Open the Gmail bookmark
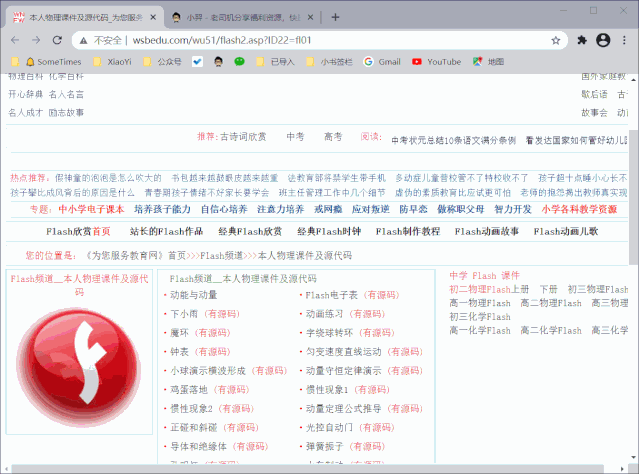Viewport: 639px width, 474px height. pos(382,62)
